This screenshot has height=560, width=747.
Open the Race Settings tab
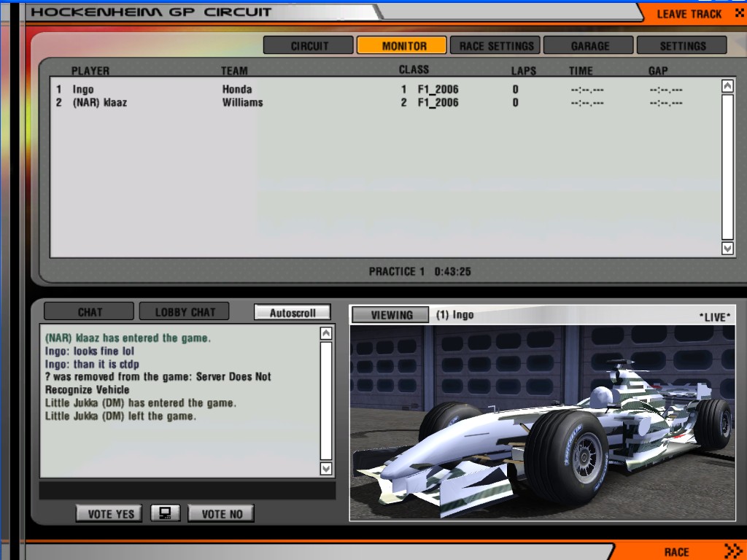coord(495,45)
